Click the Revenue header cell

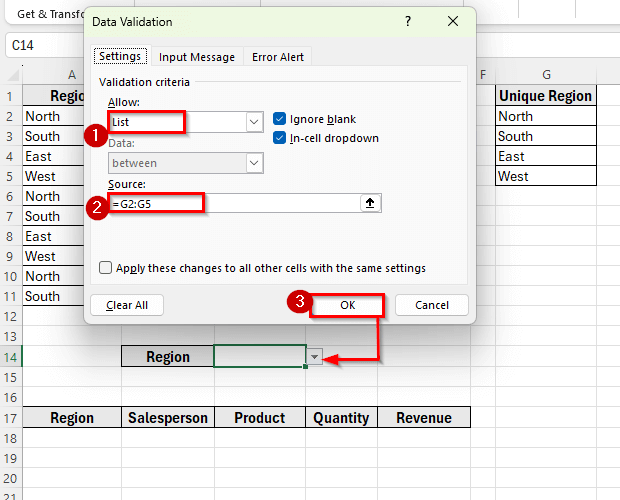(x=424, y=418)
